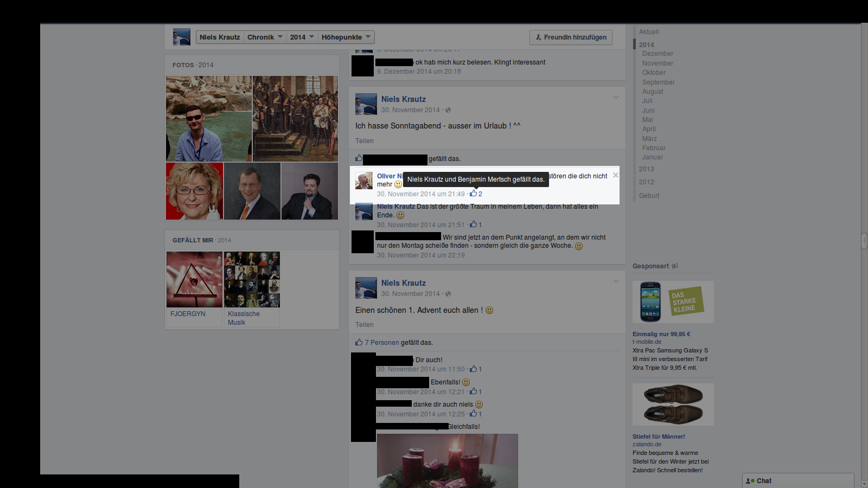This screenshot has height=488, width=868.
Task: Open the Chronik dropdown in header
Action: click(x=265, y=37)
